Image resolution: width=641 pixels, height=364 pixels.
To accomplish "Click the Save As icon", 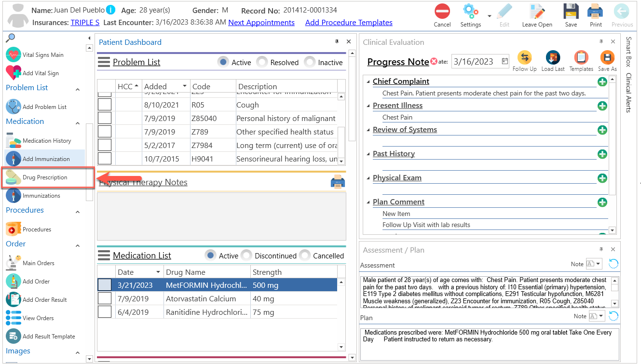I will pos(607,58).
